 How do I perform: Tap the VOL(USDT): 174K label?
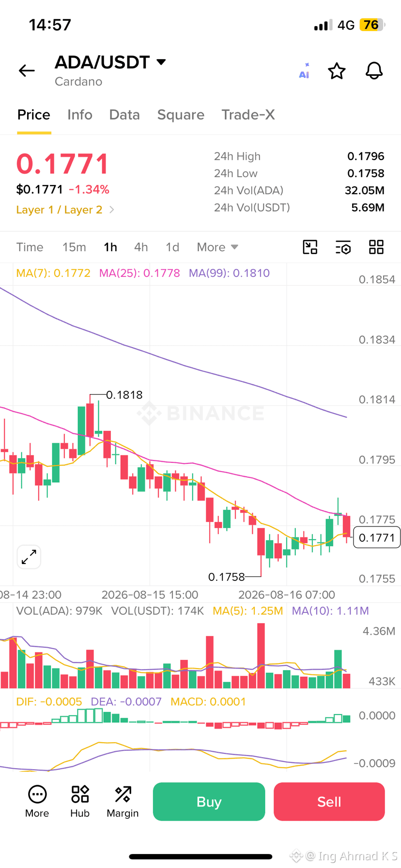click(157, 611)
